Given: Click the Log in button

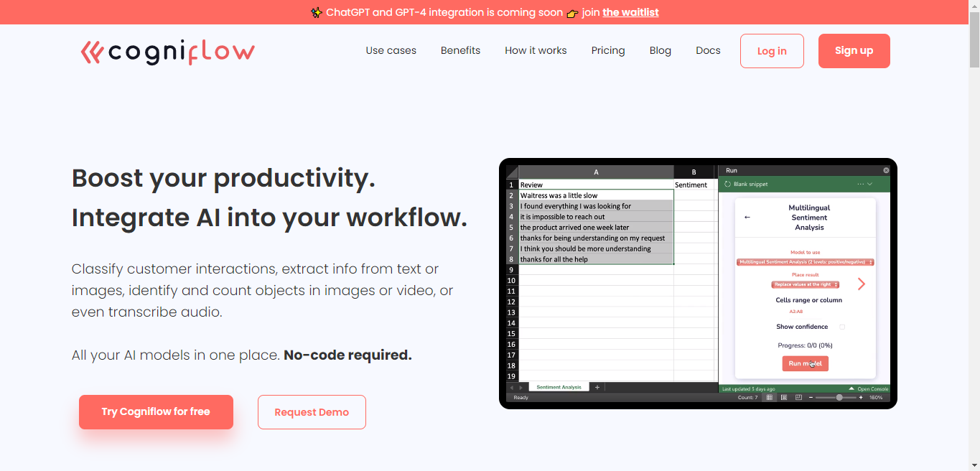Looking at the screenshot, I should [772, 51].
